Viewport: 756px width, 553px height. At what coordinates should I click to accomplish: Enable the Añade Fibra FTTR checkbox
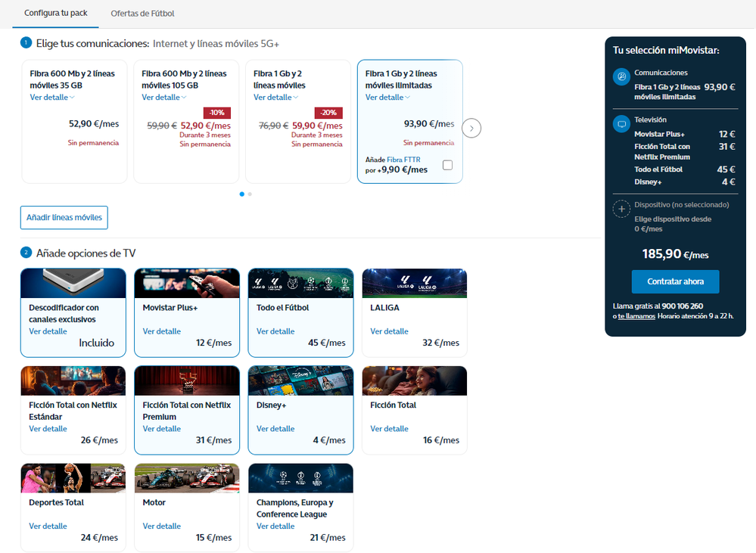pos(447,165)
